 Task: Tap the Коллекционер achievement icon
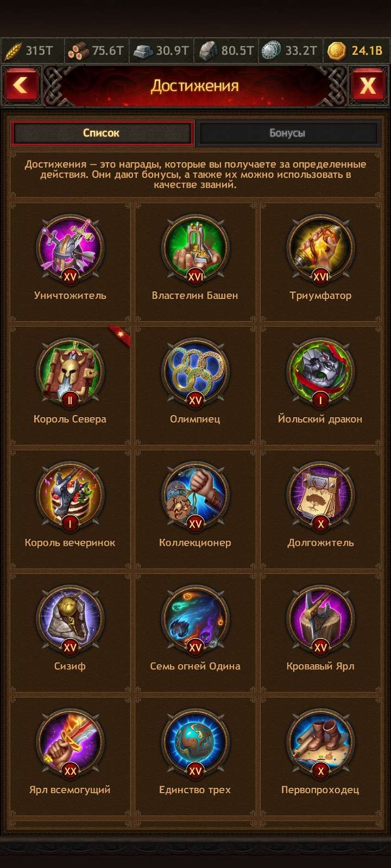pyautogui.click(x=195, y=497)
